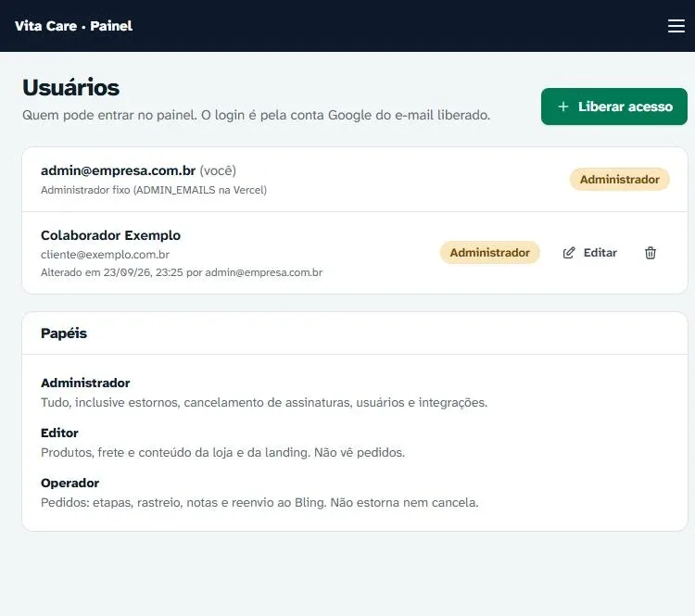Select the Administrador badge of Colaborador Exemplo

[490, 253]
